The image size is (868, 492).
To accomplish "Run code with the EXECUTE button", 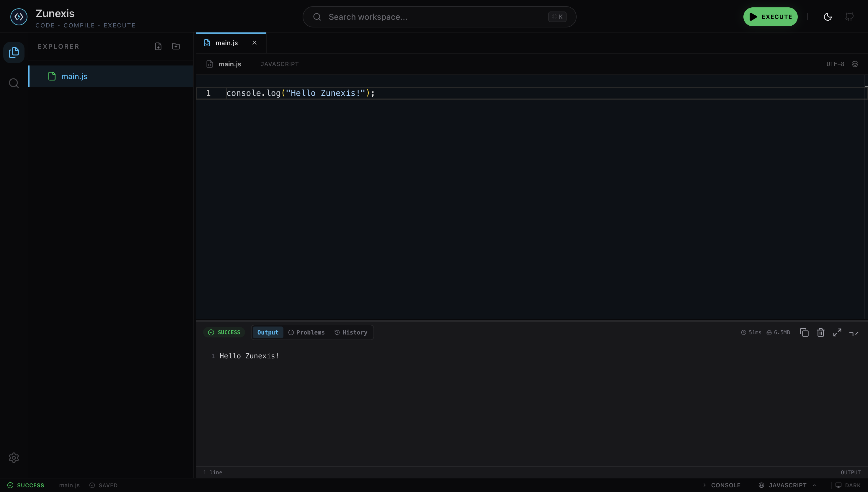I will coord(770,17).
